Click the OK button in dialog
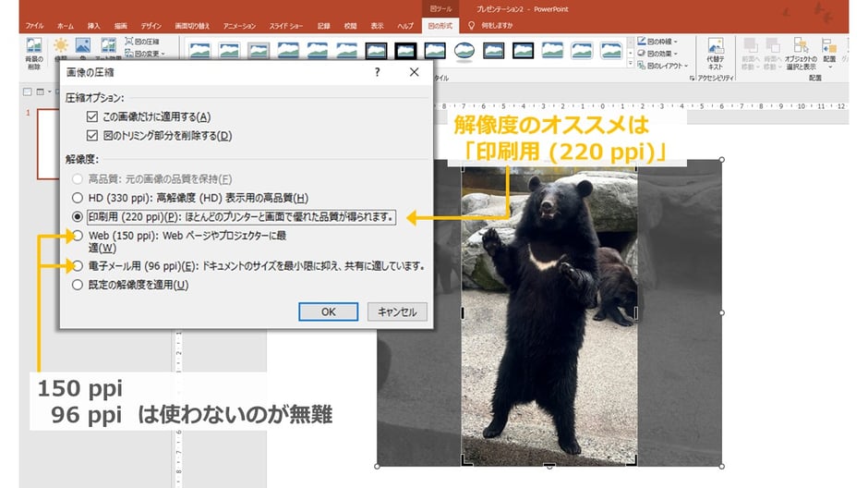Screen dimensions: 868x488 pos(328,311)
